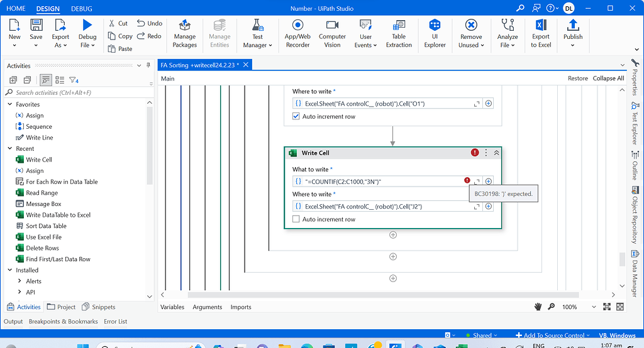Open Breakpoints & Bookmarks panel

(x=64, y=322)
